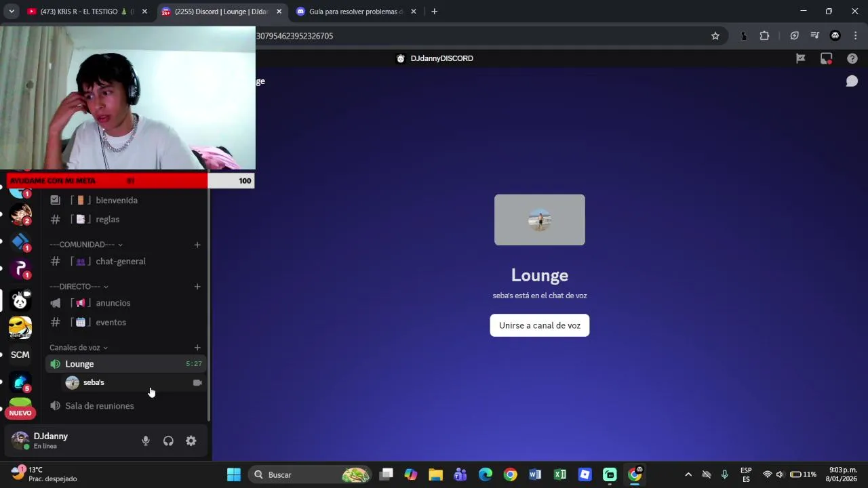Click the AYUDAME CON MI META progress bar
The image size is (868, 488).
click(130, 180)
